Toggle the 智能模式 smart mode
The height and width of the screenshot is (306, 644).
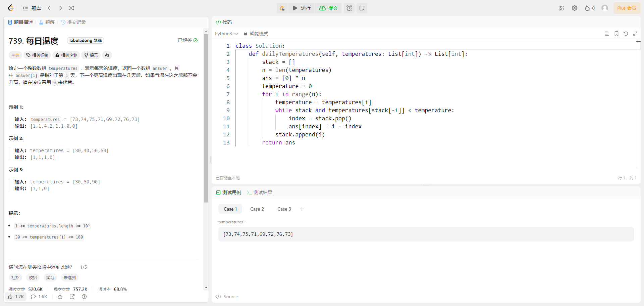[x=256, y=34]
